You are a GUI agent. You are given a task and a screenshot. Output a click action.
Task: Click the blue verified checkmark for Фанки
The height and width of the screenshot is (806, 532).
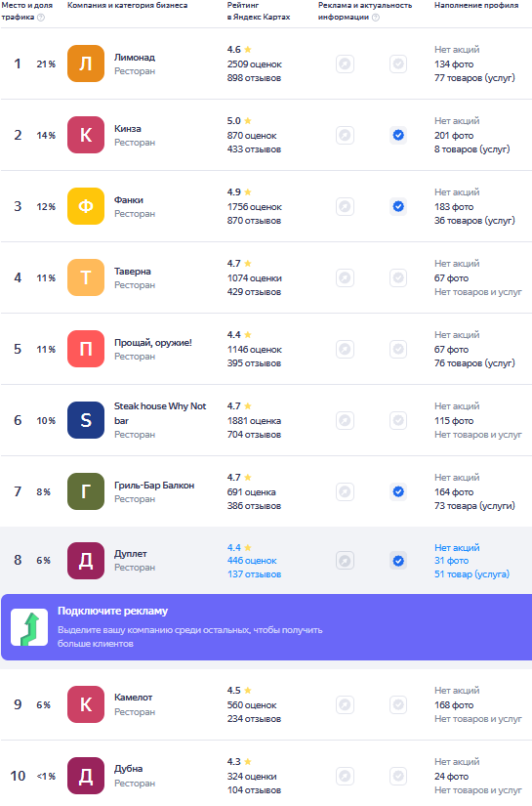(398, 207)
